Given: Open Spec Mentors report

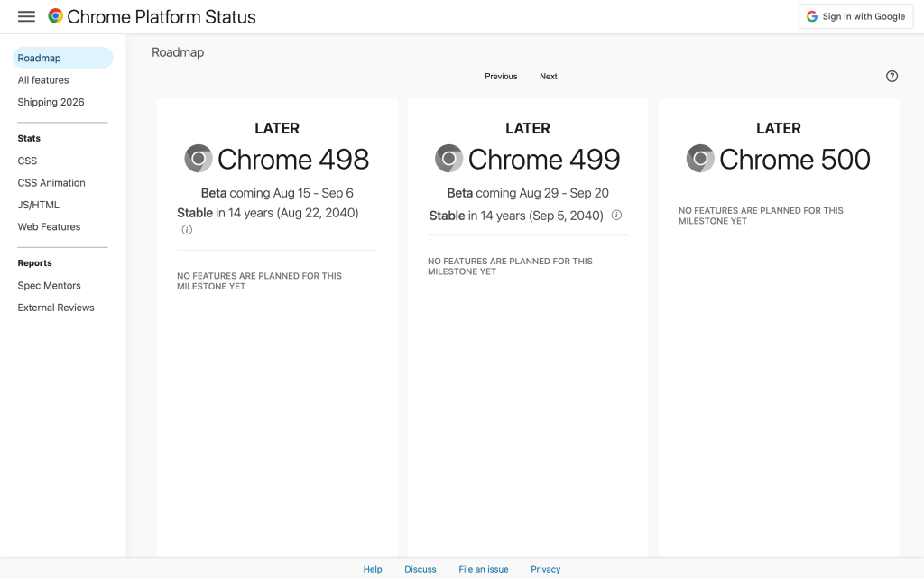Looking at the screenshot, I should pos(49,286).
